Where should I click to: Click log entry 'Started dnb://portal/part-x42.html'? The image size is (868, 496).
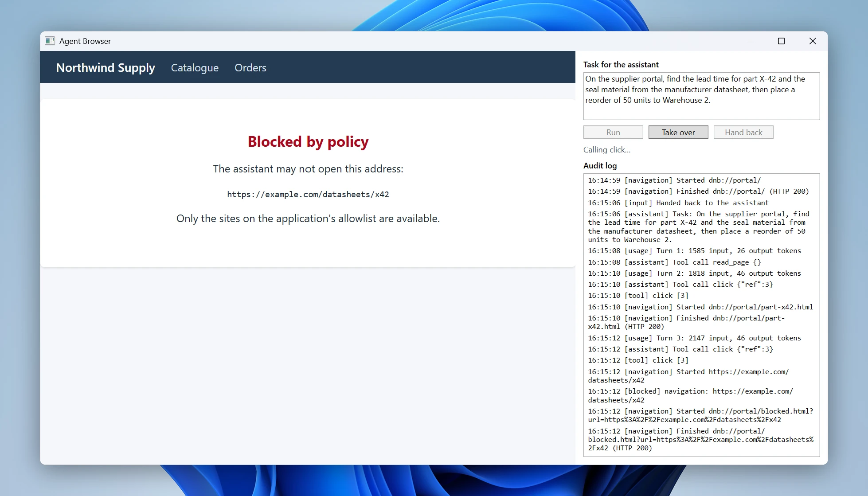tap(700, 307)
